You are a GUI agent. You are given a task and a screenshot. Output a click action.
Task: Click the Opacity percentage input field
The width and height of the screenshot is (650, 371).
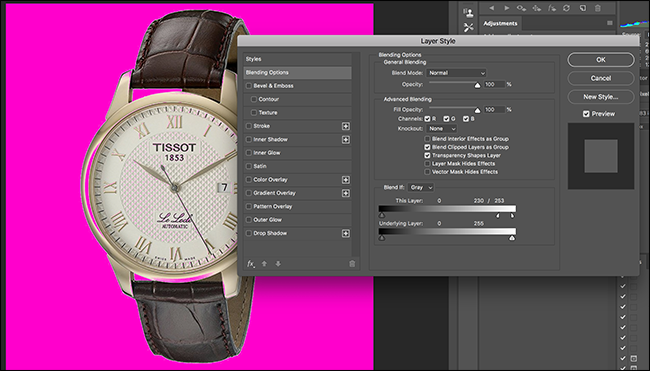(494, 85)
